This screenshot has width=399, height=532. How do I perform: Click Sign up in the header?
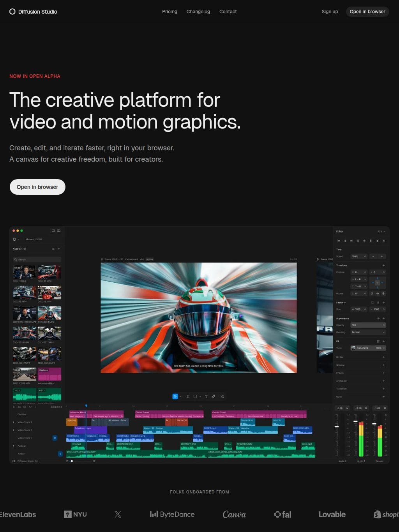[x=330, y=12]
